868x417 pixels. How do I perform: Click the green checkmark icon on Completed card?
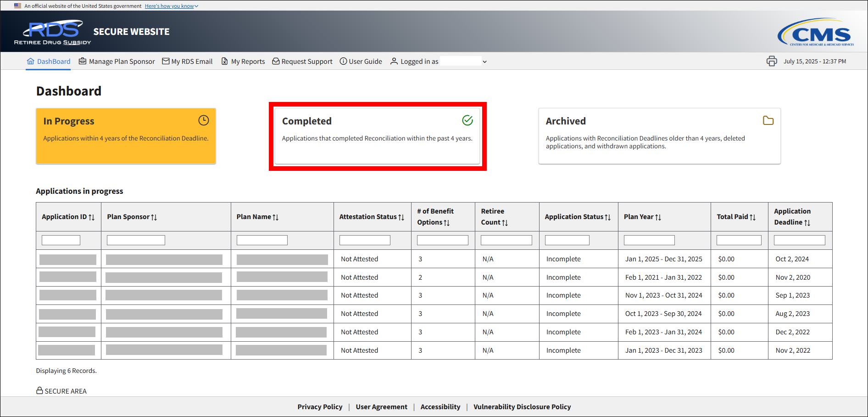[467, 120]
